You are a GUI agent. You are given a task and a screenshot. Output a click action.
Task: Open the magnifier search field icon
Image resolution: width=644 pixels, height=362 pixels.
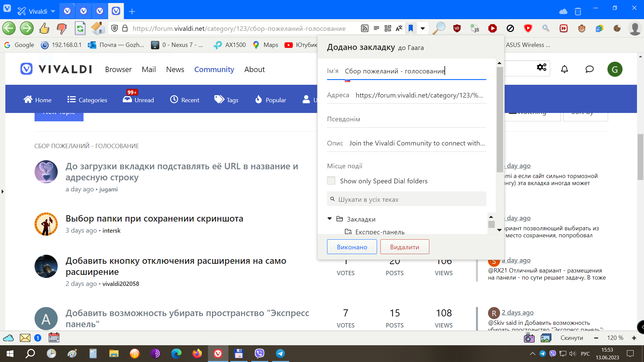439,28
